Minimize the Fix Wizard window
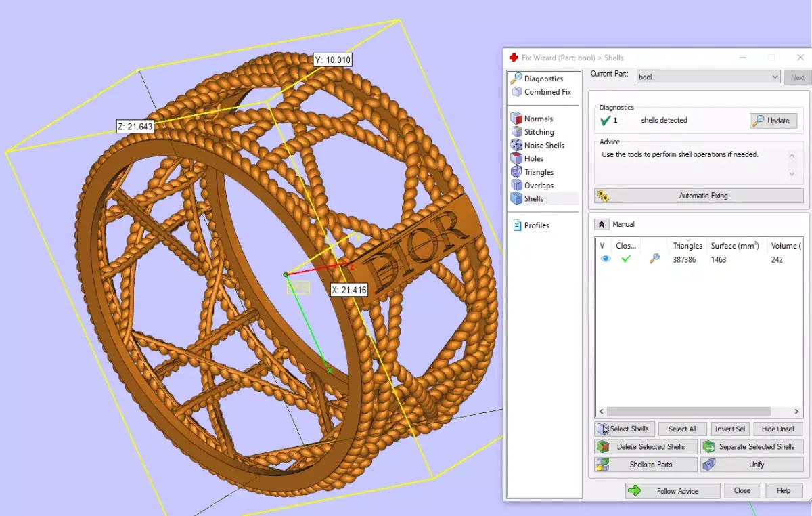 pyautogui.click(x=743, y=58)
